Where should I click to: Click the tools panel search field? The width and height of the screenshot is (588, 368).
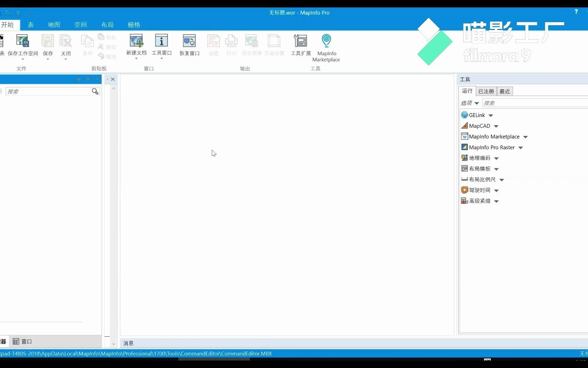click(x=535, y=103)
